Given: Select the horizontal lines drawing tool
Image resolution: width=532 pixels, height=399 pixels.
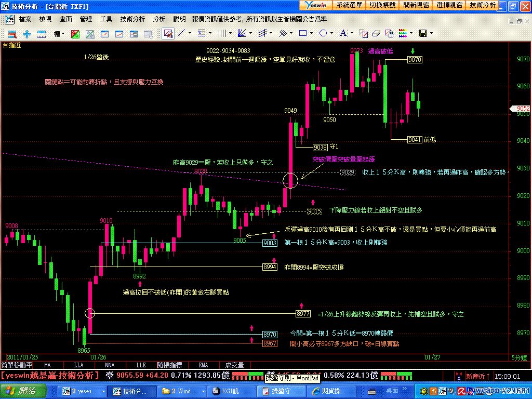Looking at the screenshot, I should pyautogui.click(x=202, y=33).
